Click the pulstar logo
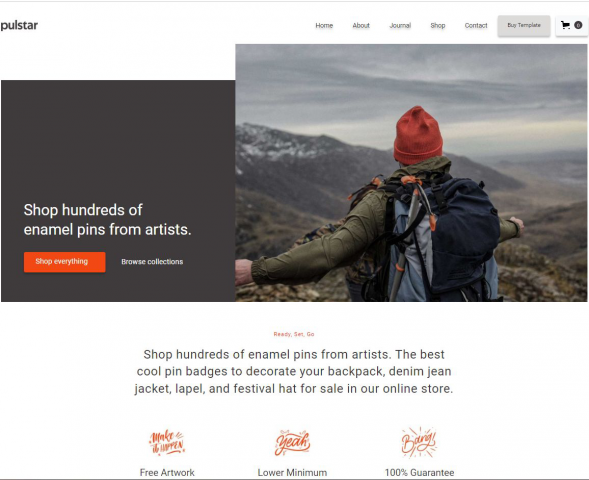 pyautogui.click(x=19, y=26)
